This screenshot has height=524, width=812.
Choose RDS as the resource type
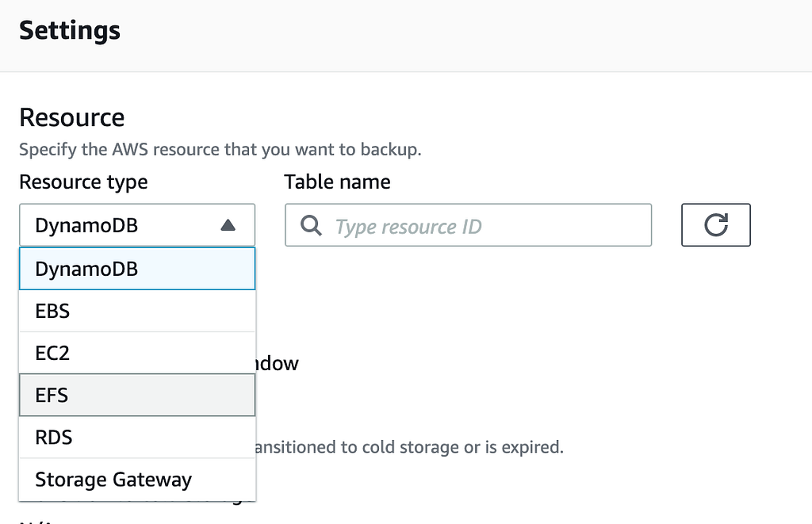[137, 437]
